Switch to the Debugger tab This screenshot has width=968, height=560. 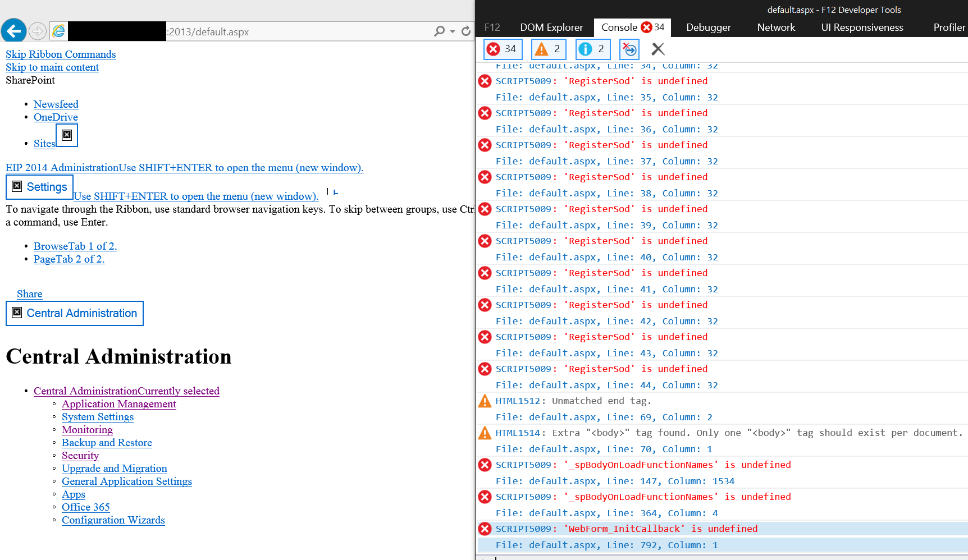click(708, 27)
